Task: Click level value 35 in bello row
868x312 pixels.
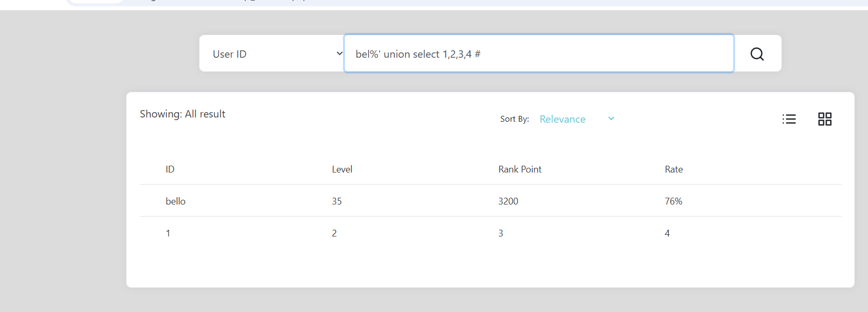Action: [x=337, y=201]
